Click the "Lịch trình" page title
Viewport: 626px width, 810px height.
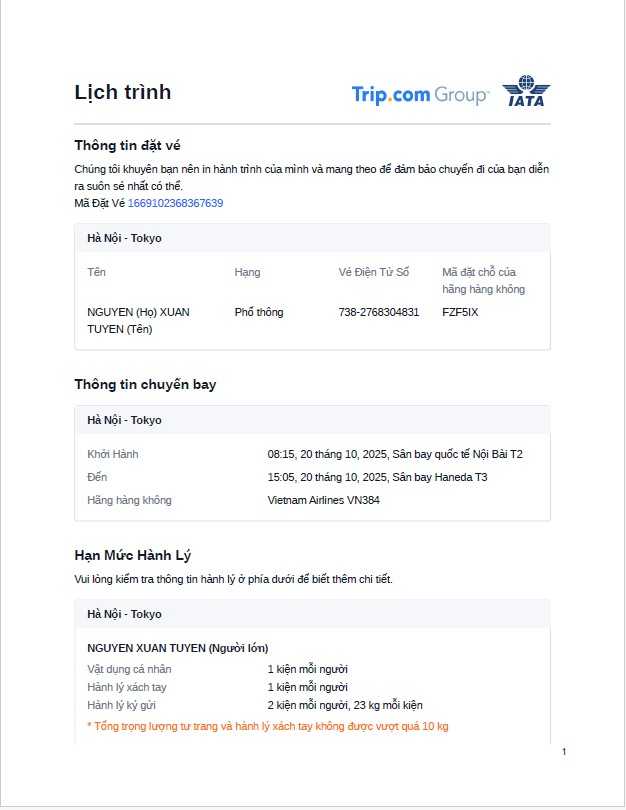[123, 93]
